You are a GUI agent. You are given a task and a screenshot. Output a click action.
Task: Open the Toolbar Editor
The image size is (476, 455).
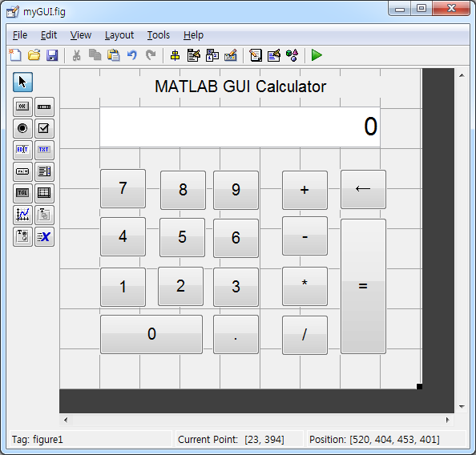point(231,55)
